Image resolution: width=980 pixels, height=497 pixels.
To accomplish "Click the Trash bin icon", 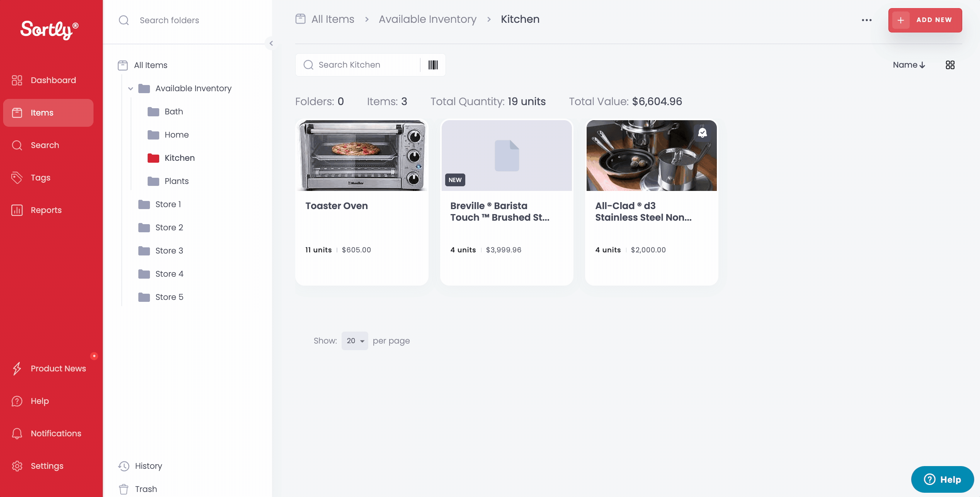I will [124, 489].
